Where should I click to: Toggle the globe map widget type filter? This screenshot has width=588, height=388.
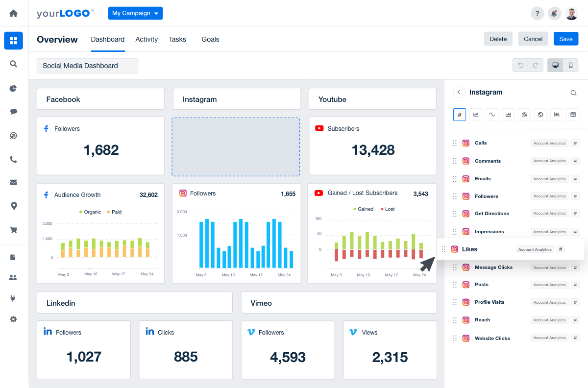point(540,115)
